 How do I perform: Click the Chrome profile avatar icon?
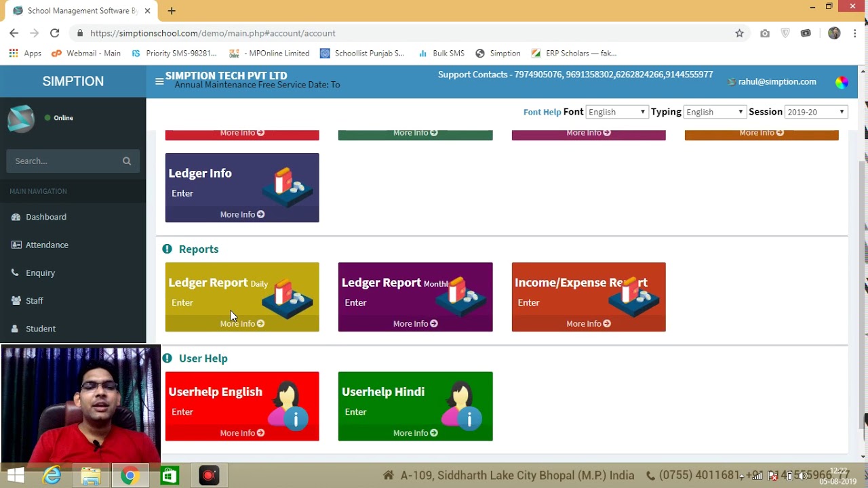coord(834,33)
